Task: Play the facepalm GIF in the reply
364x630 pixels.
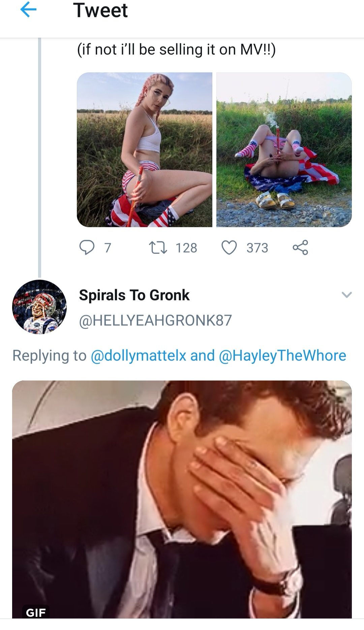Action: (x=182, y=499)
